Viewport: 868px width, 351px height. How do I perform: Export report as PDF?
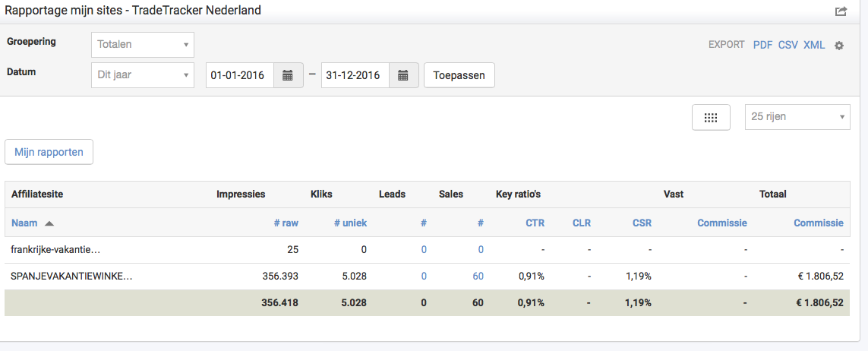tap(762, 45)
